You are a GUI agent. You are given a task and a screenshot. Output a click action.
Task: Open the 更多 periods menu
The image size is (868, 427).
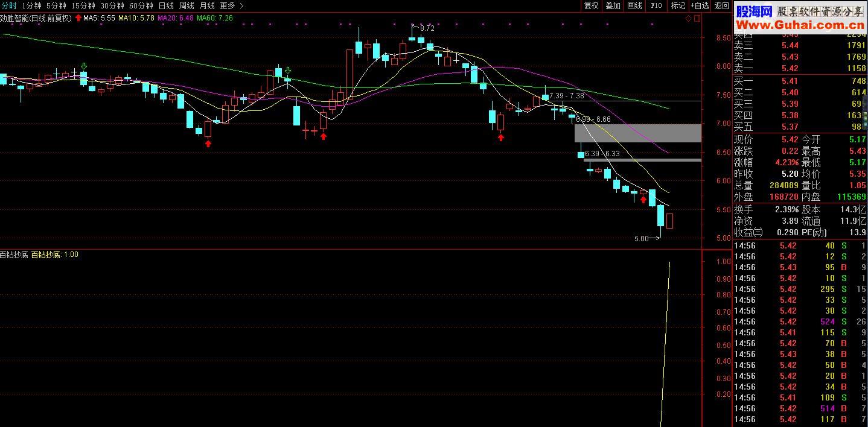pyautogui.click(x=228, y=5)
